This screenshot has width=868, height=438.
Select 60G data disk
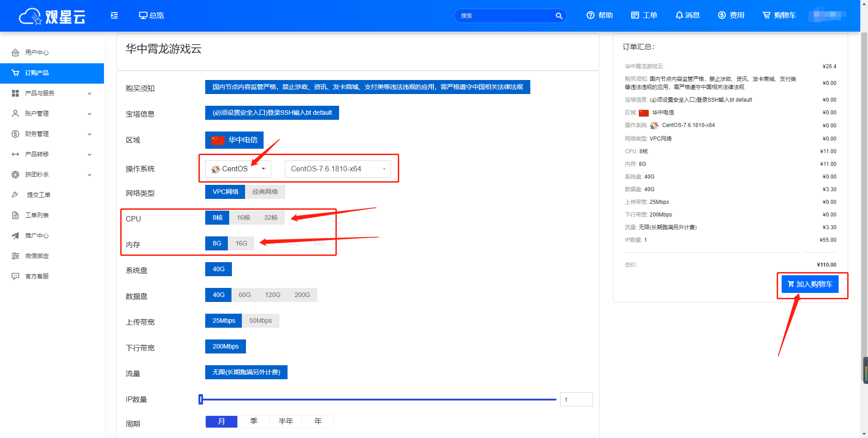[245, 295]
